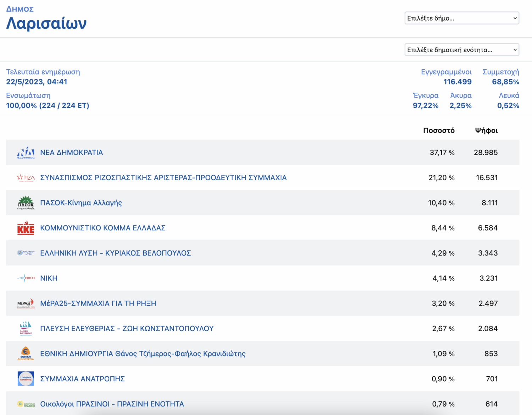Click the vote count '16.531'
This screenshot has height=415, width=532.
(487, 178)
